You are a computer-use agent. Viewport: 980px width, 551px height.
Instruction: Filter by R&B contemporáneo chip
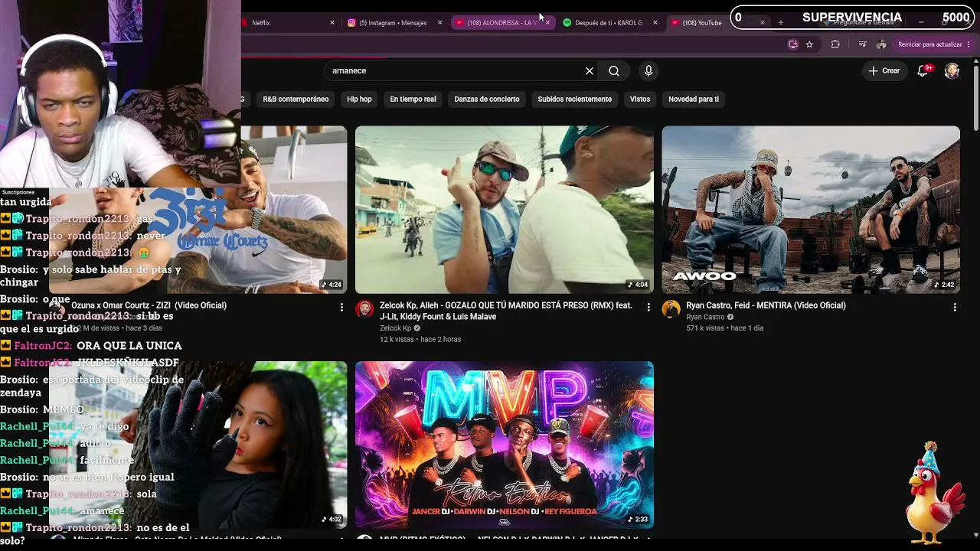(296, 99)
